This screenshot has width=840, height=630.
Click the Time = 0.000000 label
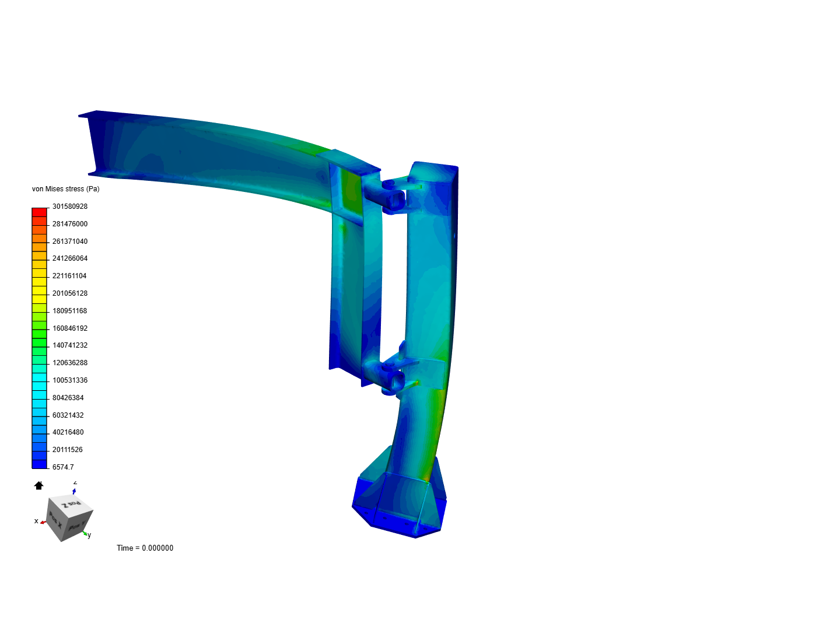[145, 548]
